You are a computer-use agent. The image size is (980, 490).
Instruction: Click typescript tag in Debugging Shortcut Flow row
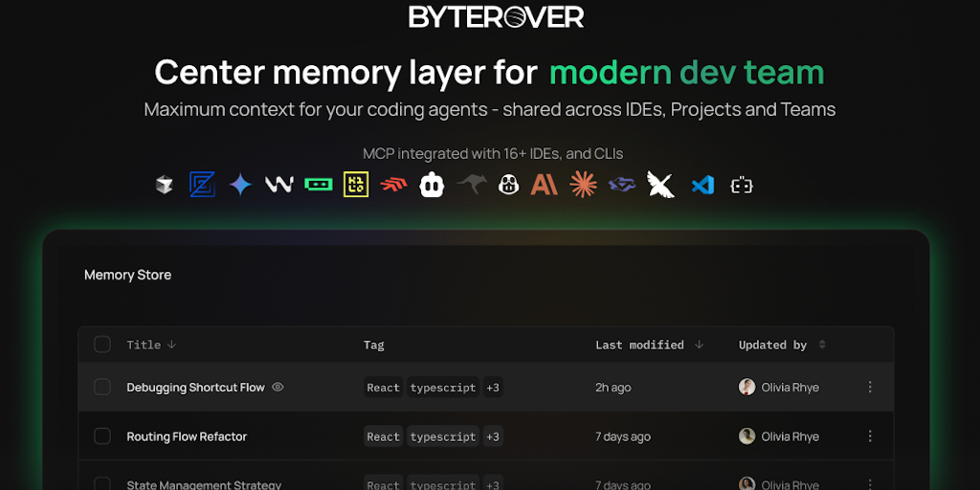tap(443, 387)
